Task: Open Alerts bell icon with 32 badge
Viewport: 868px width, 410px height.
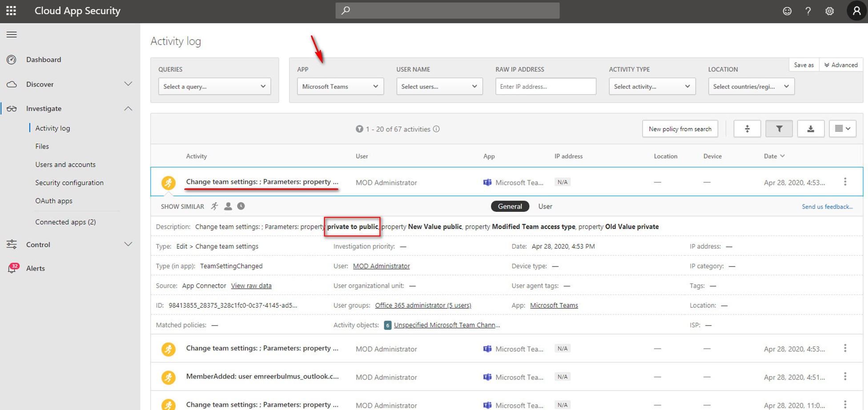Action: tap(12, 268)
